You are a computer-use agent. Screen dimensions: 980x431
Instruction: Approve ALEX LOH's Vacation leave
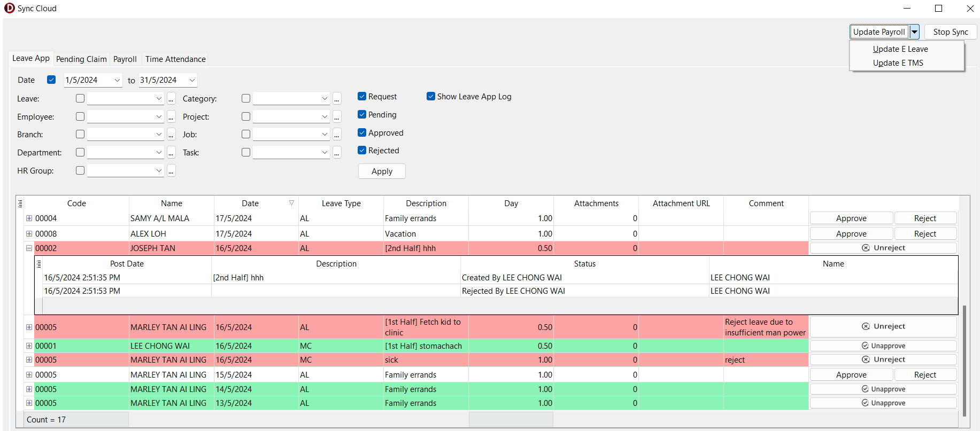tap(851, 234)
